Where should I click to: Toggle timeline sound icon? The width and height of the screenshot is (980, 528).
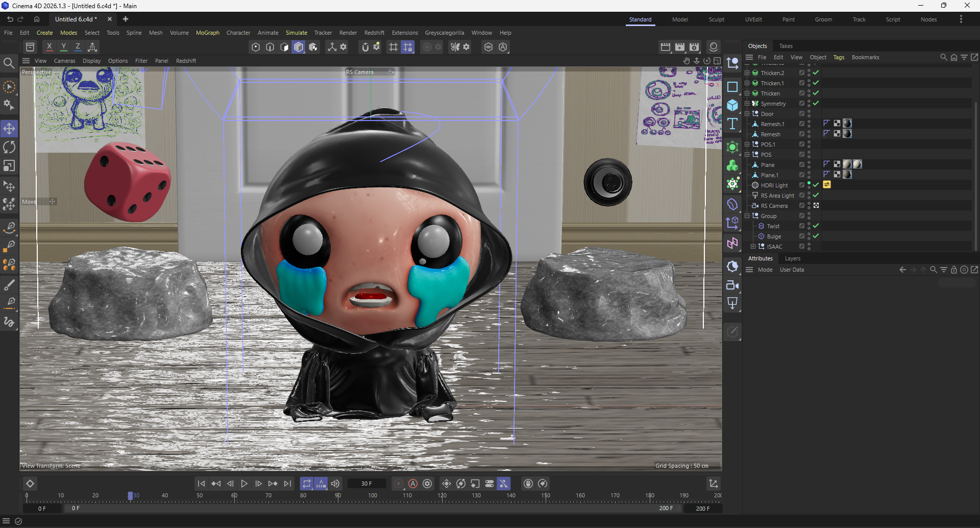(335, 484)
